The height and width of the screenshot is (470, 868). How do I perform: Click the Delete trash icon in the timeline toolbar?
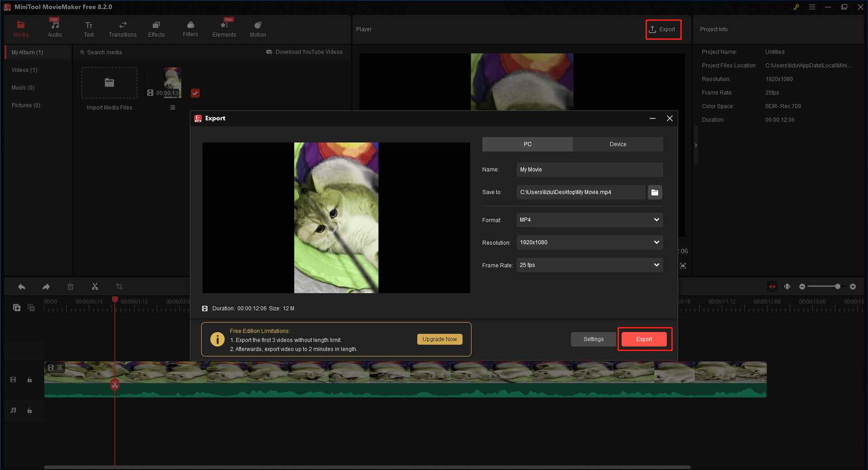pos(71,286)
